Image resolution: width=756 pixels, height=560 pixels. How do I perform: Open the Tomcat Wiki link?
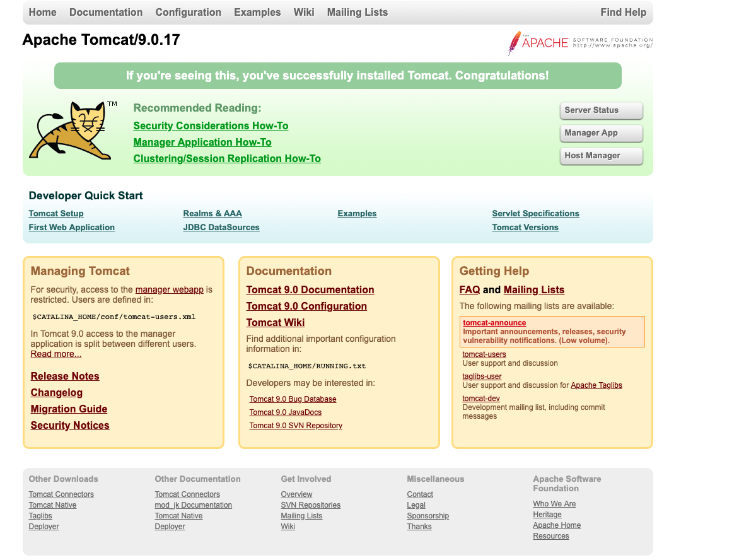[276, 323]
